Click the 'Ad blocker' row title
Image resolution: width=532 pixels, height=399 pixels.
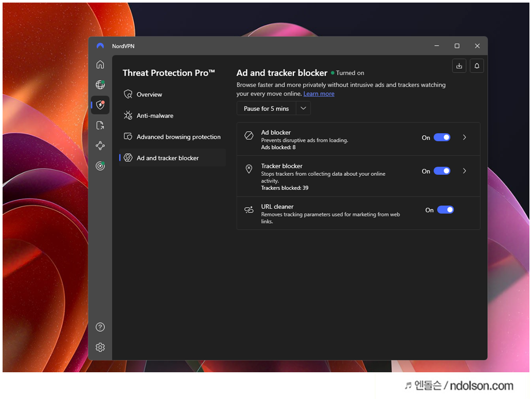[276, 133]
